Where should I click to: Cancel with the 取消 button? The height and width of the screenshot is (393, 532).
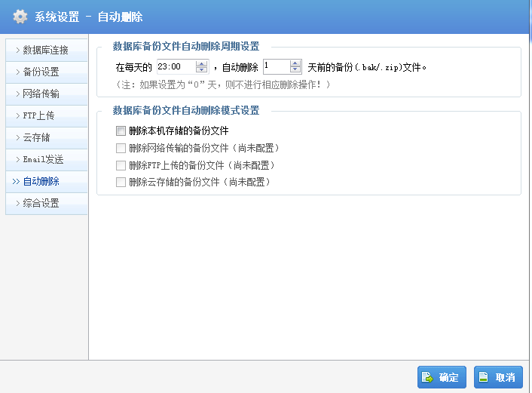click(498, 377)
